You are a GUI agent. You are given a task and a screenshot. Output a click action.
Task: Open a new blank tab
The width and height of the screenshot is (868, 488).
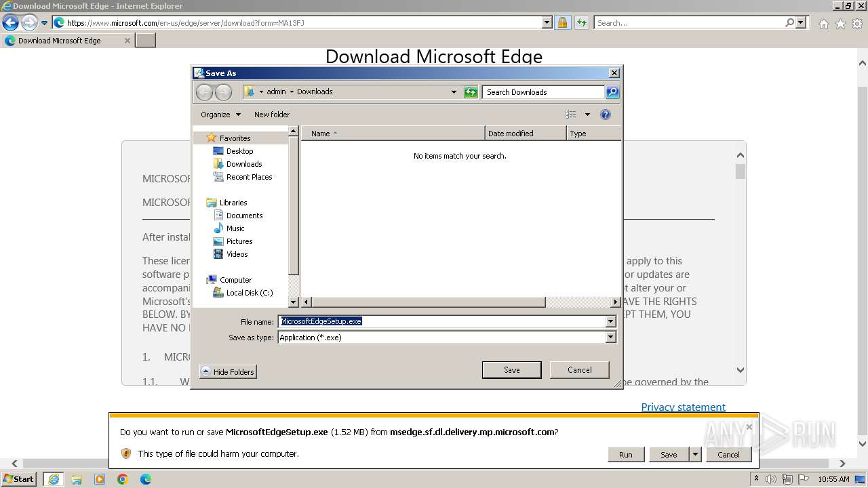click(x=146, y=41)
